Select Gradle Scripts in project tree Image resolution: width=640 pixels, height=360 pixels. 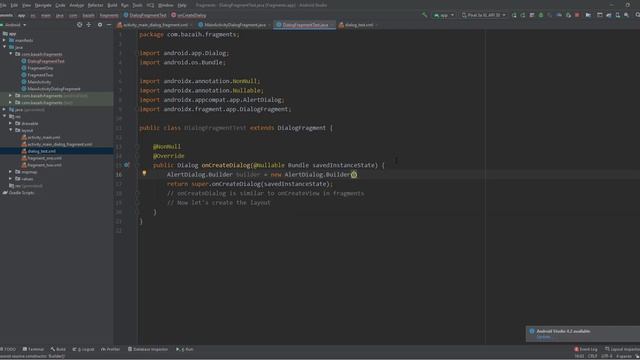(x=21, y=193)
